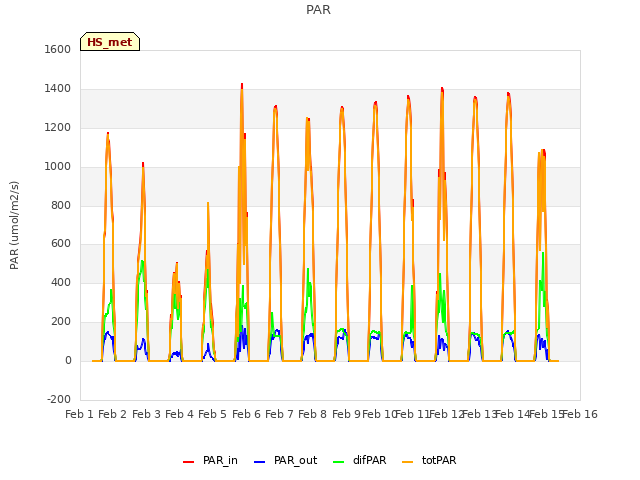Click the Feb 6 x-axis label
The image size is (640, 480).
pyautogui.click(x=247, y=414)
